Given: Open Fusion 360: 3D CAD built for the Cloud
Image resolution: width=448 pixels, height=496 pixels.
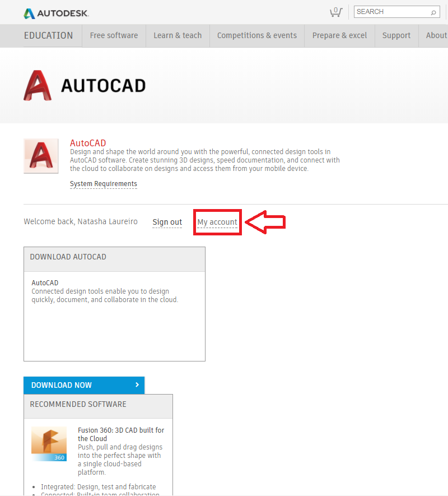Looking at the screenshot, I should [121, 434].
